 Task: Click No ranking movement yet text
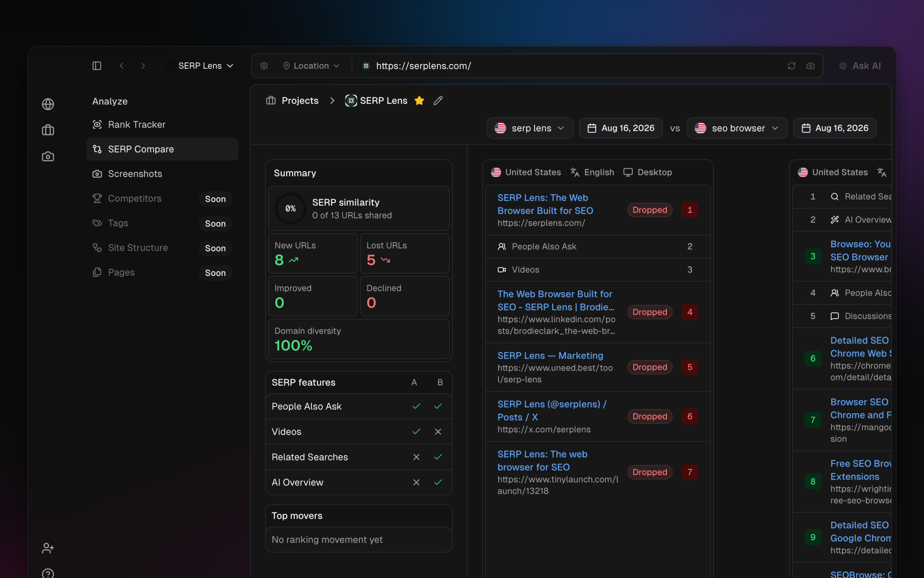coord(327,540)
